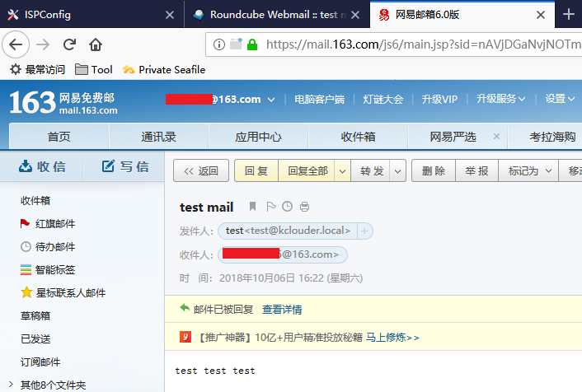Open 红旗邮件 folder in sidebar
Image resolution: width=582 pixels, height=392 pixels.
pos(48,224)
